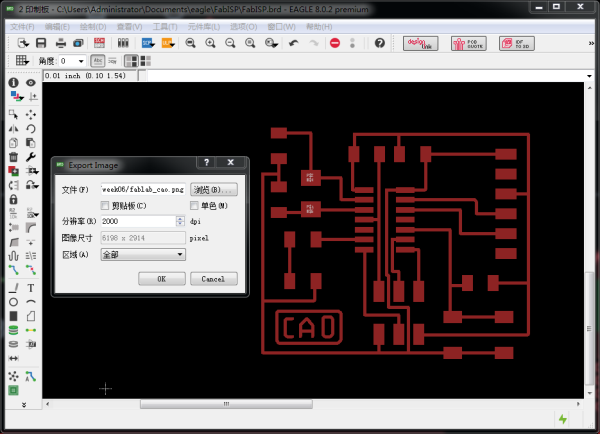This screenshot has height=434, width=600.
Task: Select the filled Rectangle tool
Action: [x=13, y=316]
